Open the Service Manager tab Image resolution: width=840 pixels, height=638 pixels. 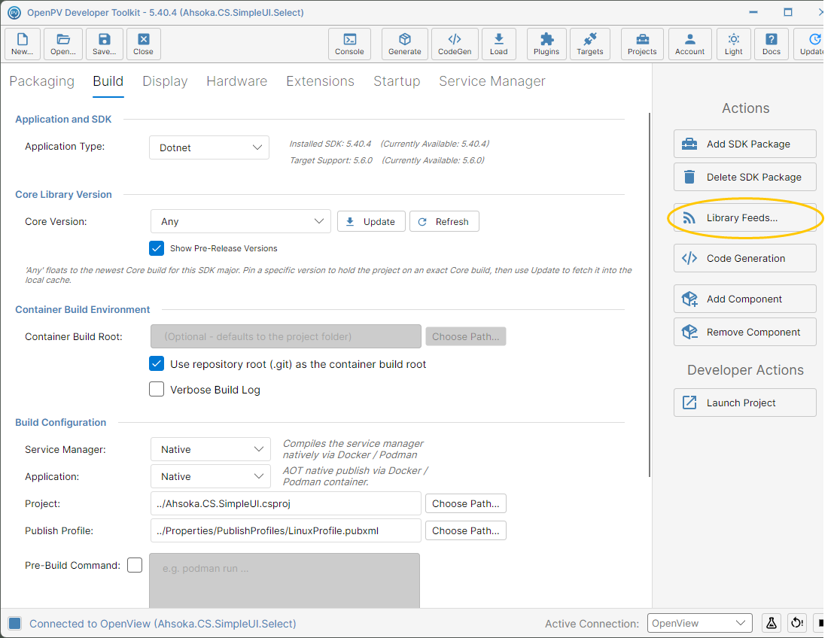coord(492,81)
